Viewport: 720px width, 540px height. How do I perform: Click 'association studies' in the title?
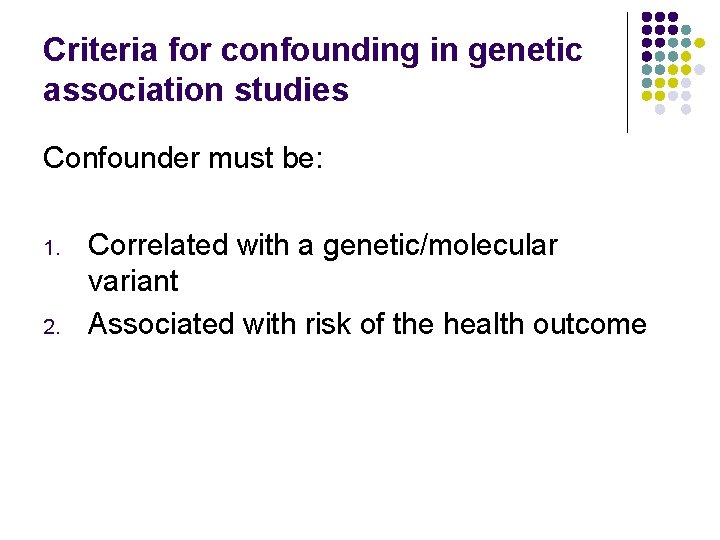(x=196, y=90)
